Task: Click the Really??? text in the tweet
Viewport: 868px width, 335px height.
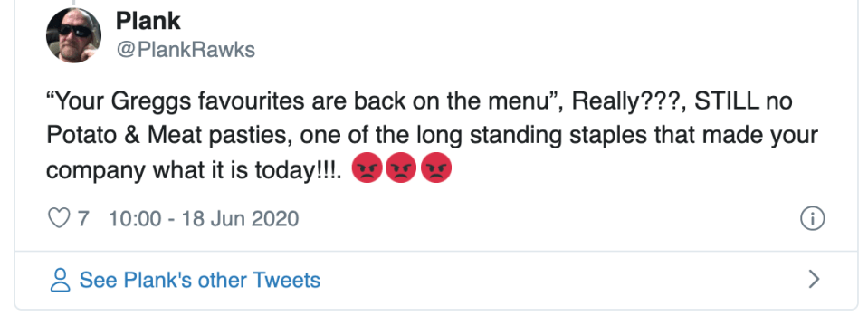Action: (626, 100)
